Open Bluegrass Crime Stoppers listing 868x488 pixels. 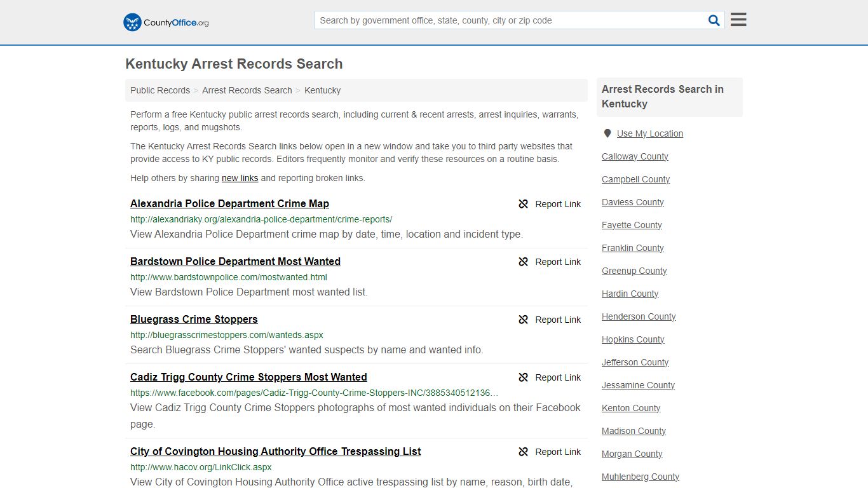pyautogui.click(x=194, y=319)
